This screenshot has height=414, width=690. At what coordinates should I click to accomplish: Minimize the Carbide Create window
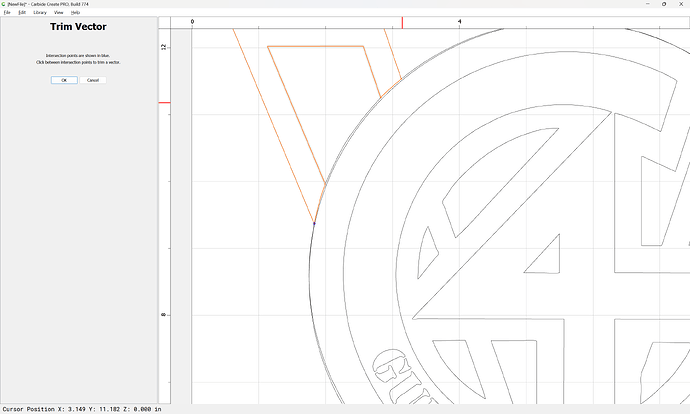coord(647,4)
